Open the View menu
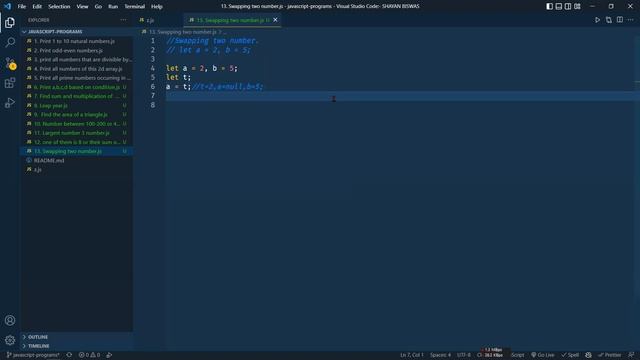The image size is (640, 360). point(82,6)
